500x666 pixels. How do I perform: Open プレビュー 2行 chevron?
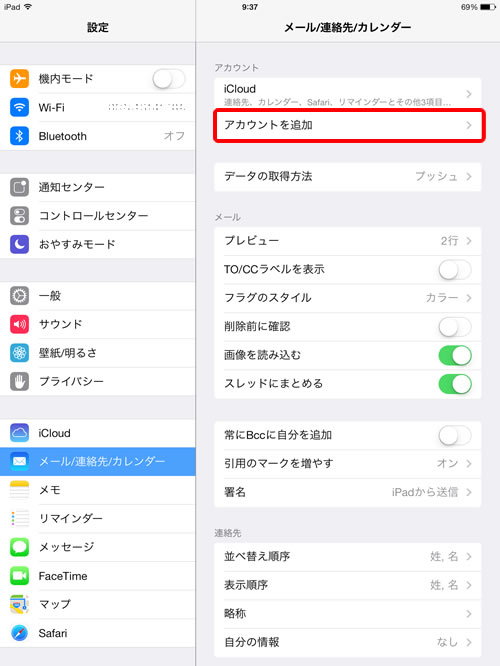pos(469,241)
